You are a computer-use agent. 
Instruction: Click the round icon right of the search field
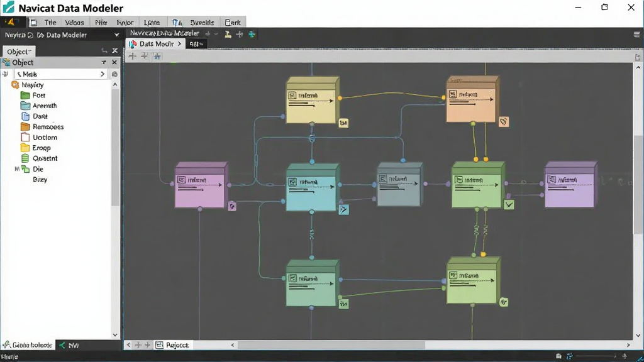(114, 74)
